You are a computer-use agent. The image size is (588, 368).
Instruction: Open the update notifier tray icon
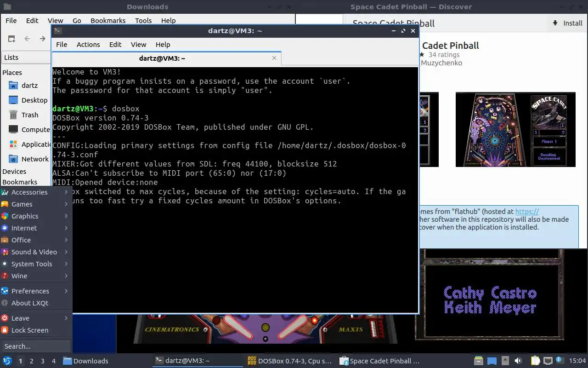[x=560, y=361]
